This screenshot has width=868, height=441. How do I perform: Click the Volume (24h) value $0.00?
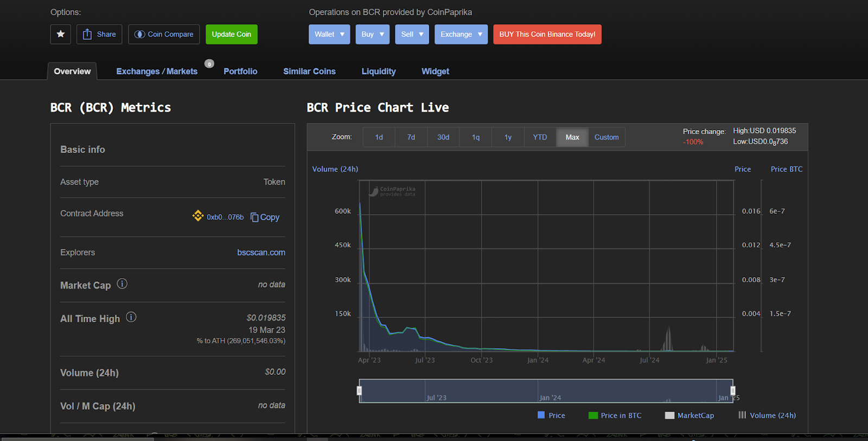[275, 372]
